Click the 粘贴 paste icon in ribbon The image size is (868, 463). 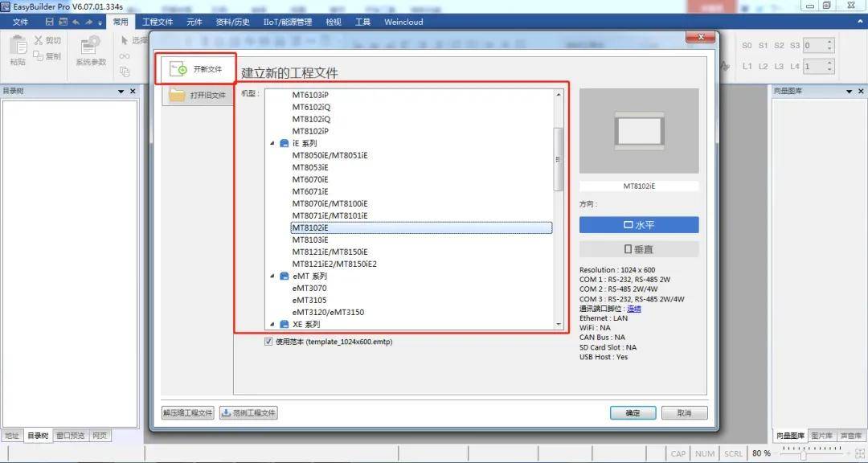[x=18, y=45]
